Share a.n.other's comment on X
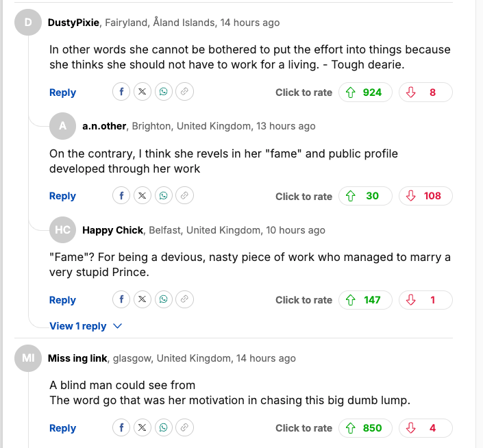The width and height of the screenshot is (483, 448). point(142,196)
